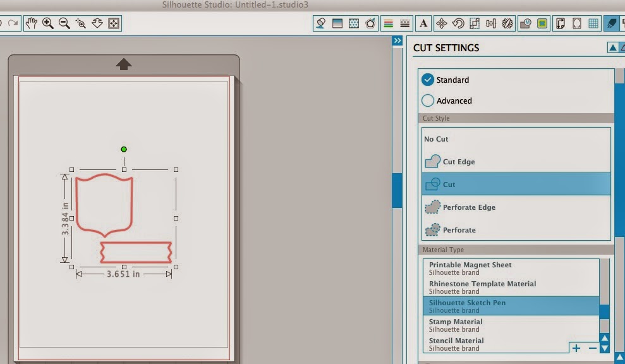
Task: Activate the Zoom Selection tool
Action: [x=80, y=23]
